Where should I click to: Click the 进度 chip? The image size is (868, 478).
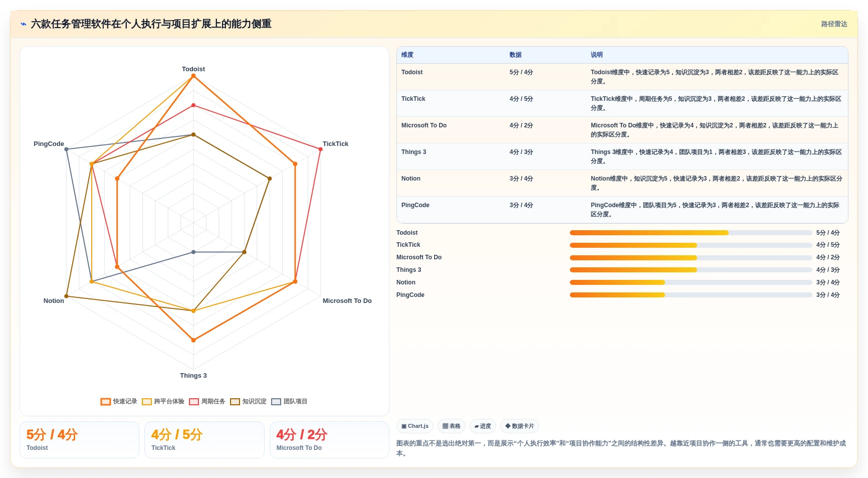(x=483, y=426)
